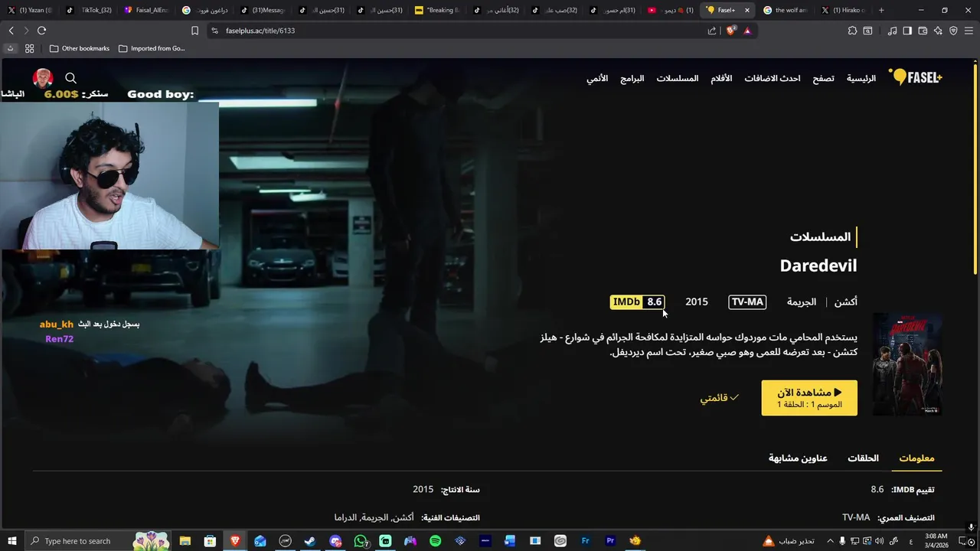Share this page via share icon
This screenshot has height=551, width=980.
click(712, 31)
